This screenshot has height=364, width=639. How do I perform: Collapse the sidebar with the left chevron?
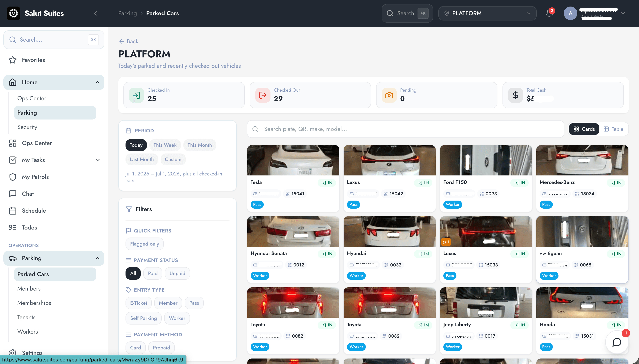(96, 13)
